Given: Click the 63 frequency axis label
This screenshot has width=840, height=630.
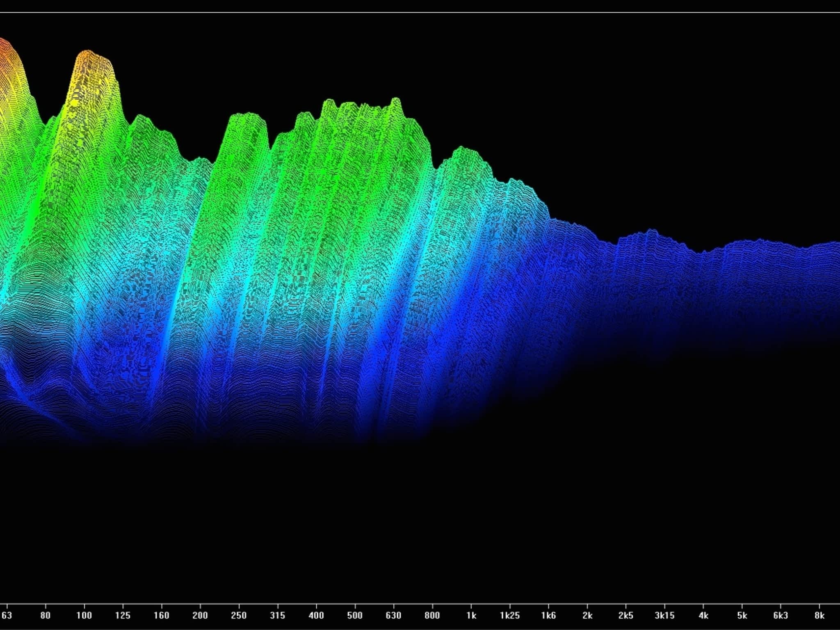Looking at the screenshot, I should point(7,616).
